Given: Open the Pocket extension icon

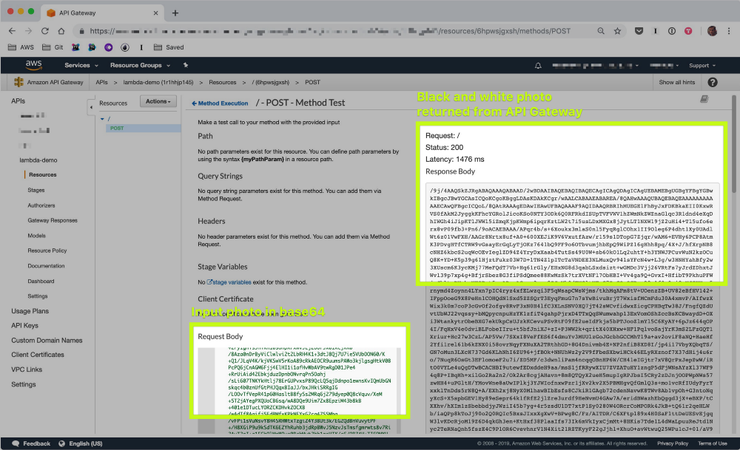Looking at the screenshot, I should click(639, 31).
